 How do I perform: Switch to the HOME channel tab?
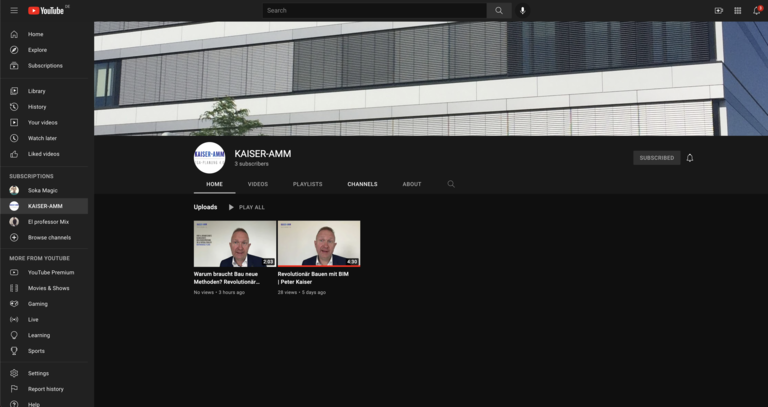coord(214,184)
